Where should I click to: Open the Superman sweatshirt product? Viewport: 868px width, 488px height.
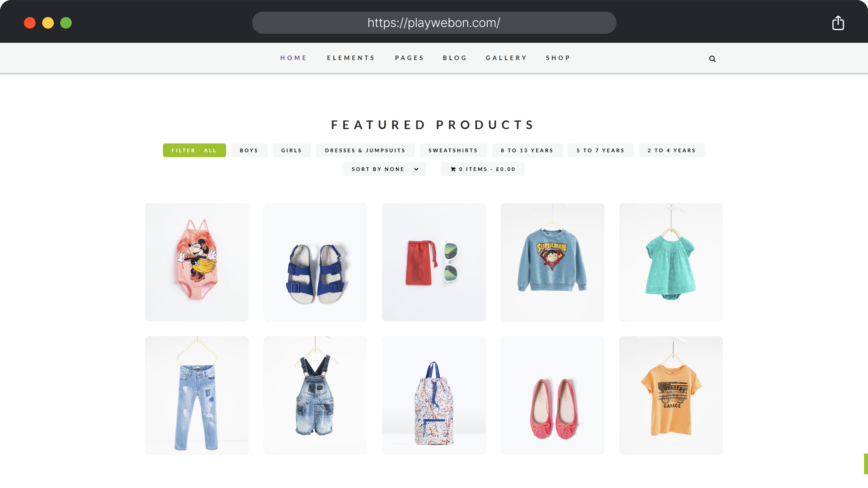click(552, 262)
